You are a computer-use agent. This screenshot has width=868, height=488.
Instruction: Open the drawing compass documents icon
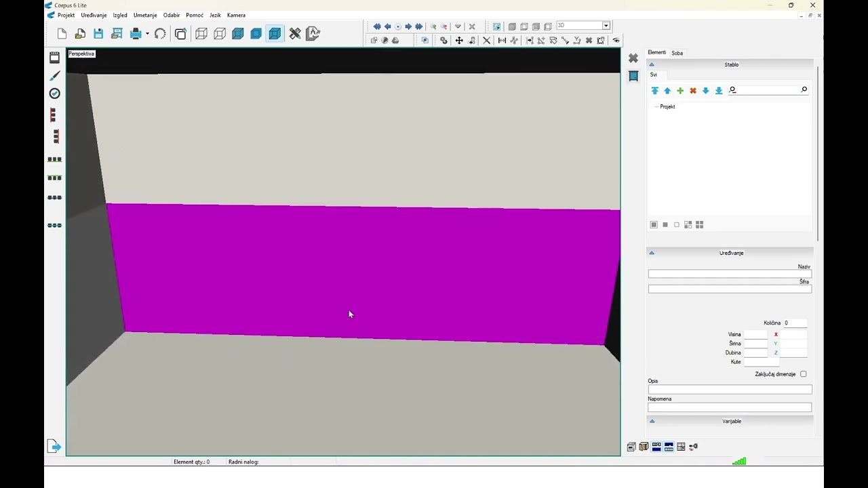[x=313, y=33]
